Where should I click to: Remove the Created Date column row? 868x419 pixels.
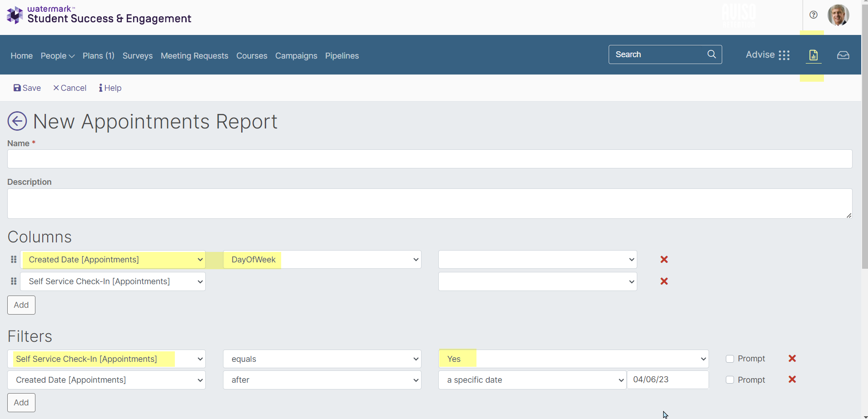point(664,260)
